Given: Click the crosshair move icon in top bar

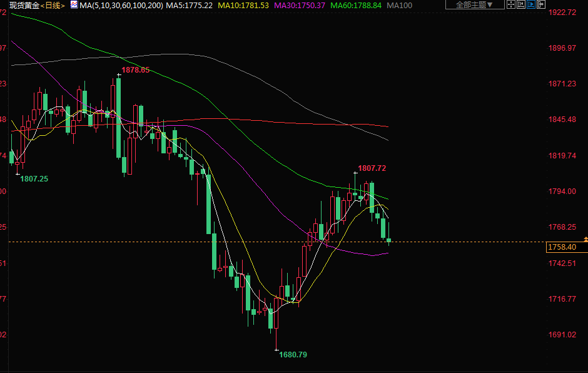Looking at the screenshot, I should [512, 5].
